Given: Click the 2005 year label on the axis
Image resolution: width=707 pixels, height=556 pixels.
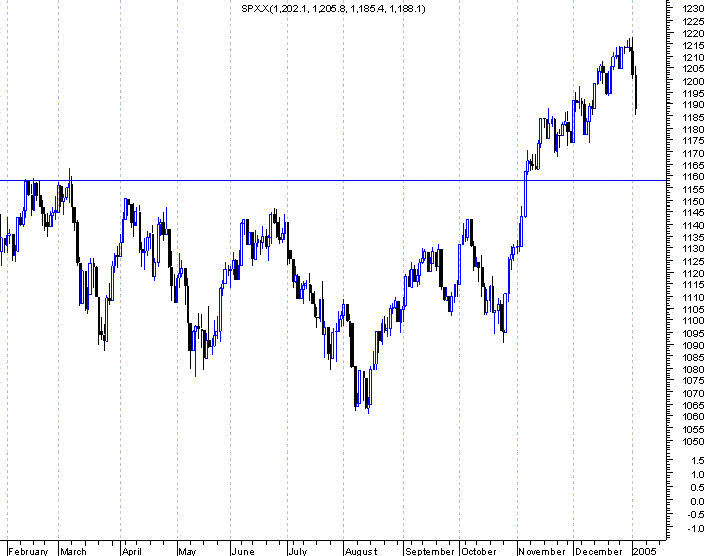Looking at the screenshot, I should [x=645, y=551].
